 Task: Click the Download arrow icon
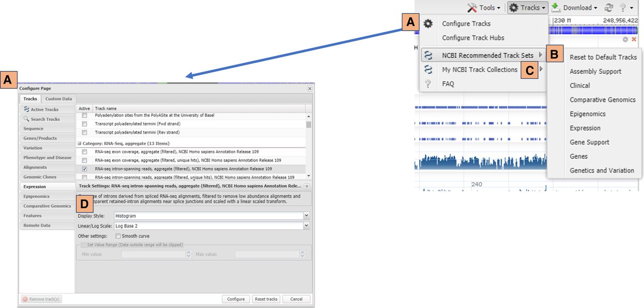pyautogui.click(x=555, y=8)
